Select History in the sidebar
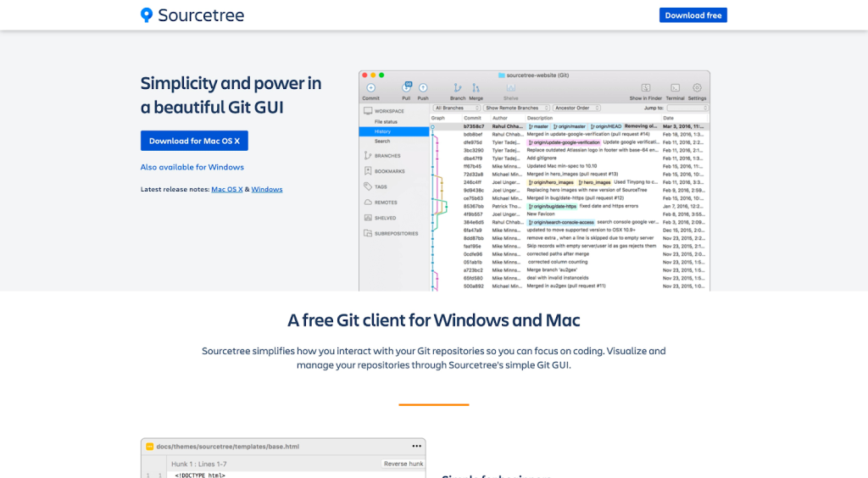The image size is (868, 478). click(x=393, y=131)
